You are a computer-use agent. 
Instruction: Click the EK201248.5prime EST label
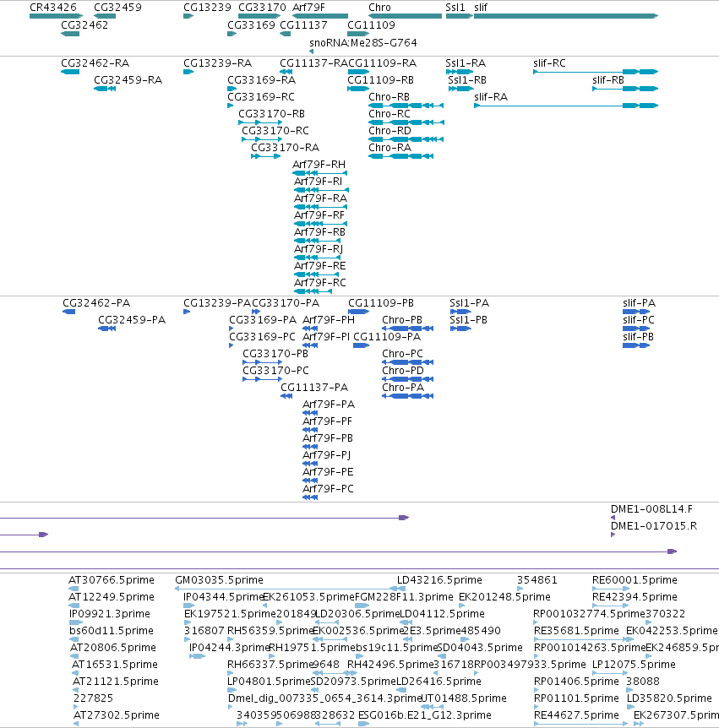pyautogui.click(x=504, y=597)
